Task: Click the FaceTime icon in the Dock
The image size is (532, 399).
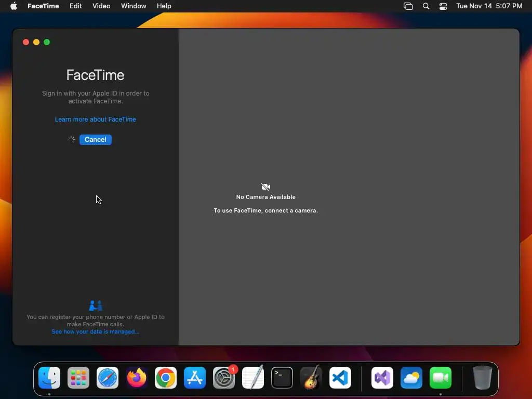Action: (441, 378)
